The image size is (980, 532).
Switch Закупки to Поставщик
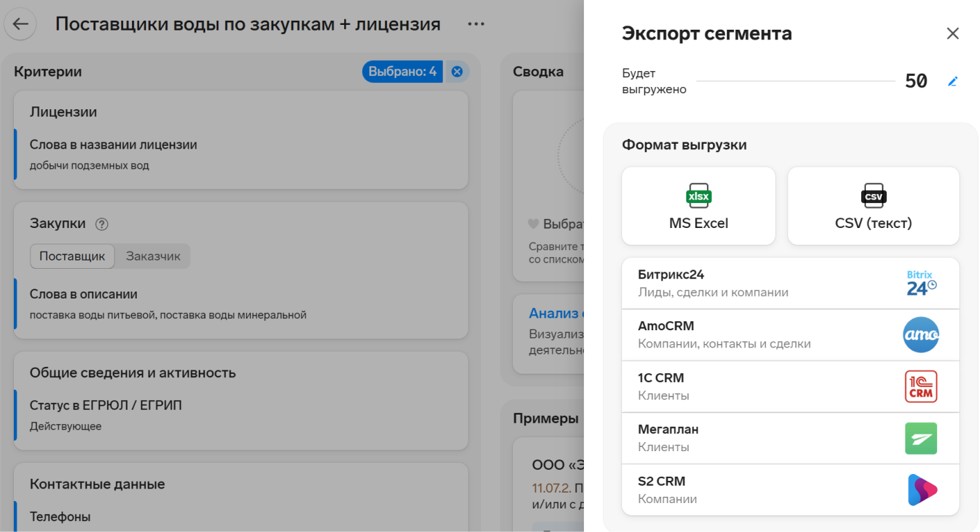point(73,256)
